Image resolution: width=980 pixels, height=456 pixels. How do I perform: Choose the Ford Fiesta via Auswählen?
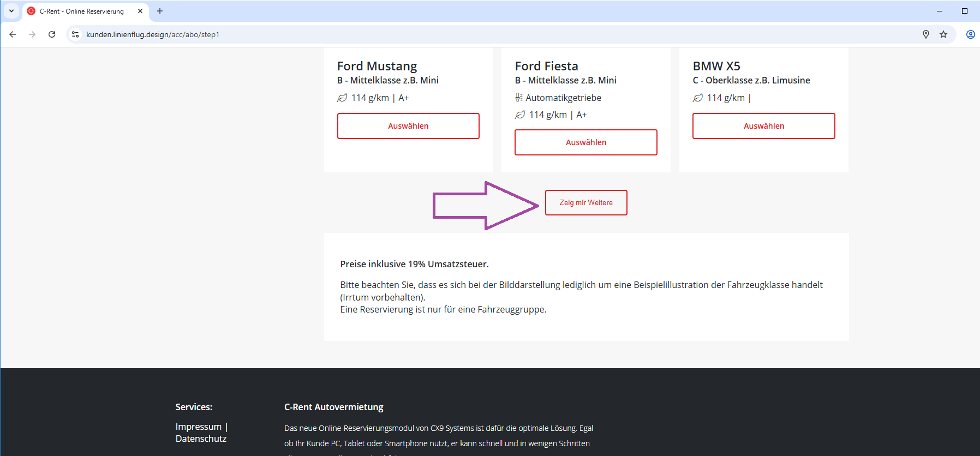(585, 142)
